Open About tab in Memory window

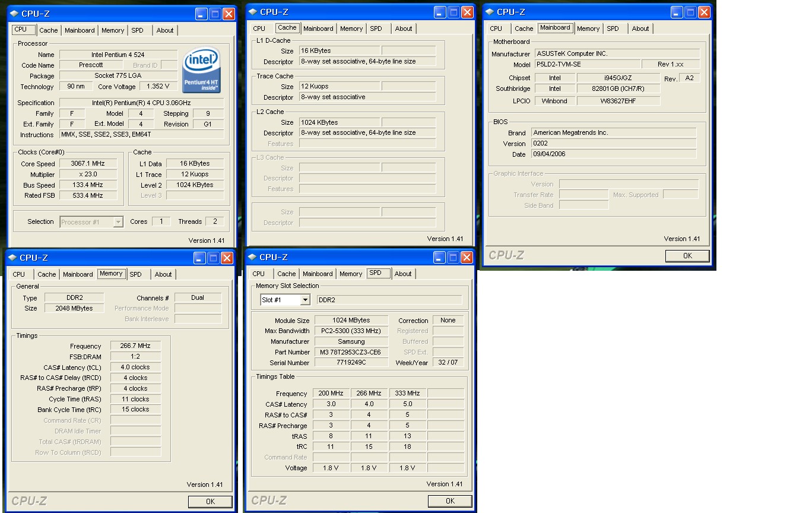click(x=163, y=274)
